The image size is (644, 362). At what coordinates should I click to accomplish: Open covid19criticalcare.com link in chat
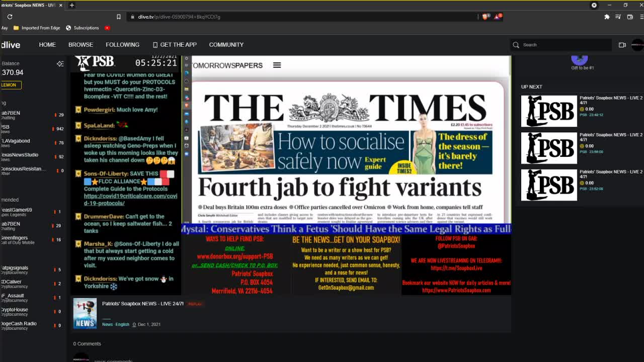click(x=130, y=200)
